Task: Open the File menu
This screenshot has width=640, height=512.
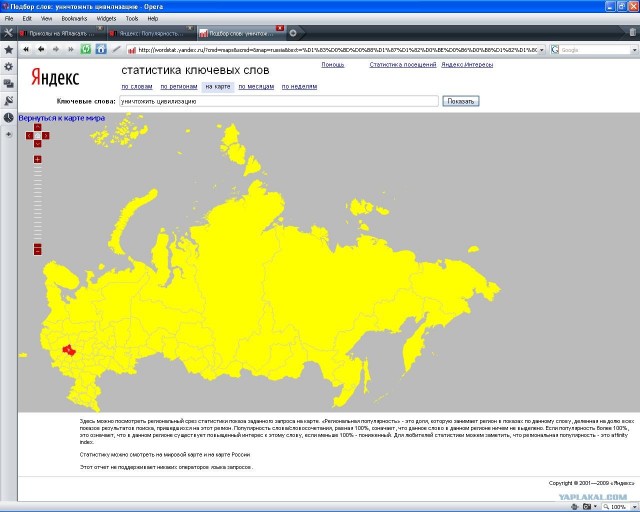Action: click(x=9, y=18)
